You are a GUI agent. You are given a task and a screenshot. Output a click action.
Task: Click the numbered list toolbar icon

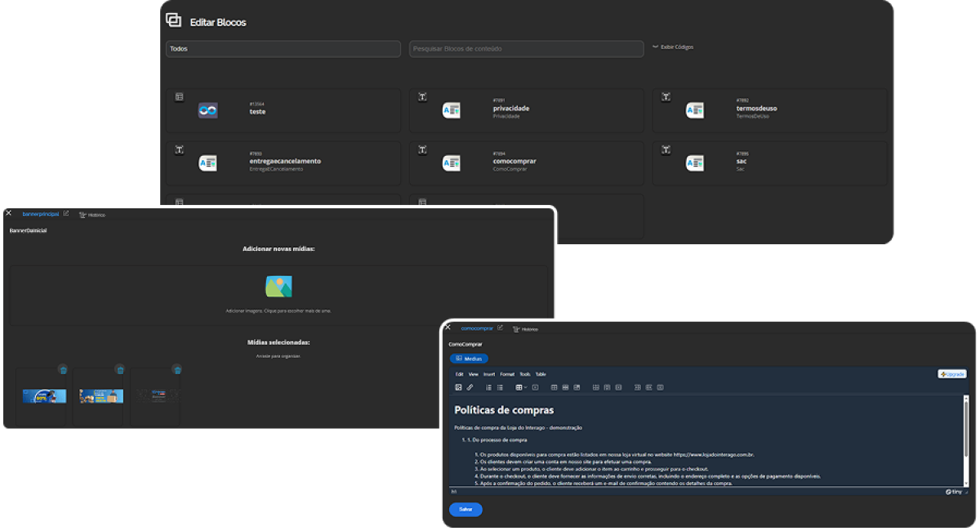(489, 387)
